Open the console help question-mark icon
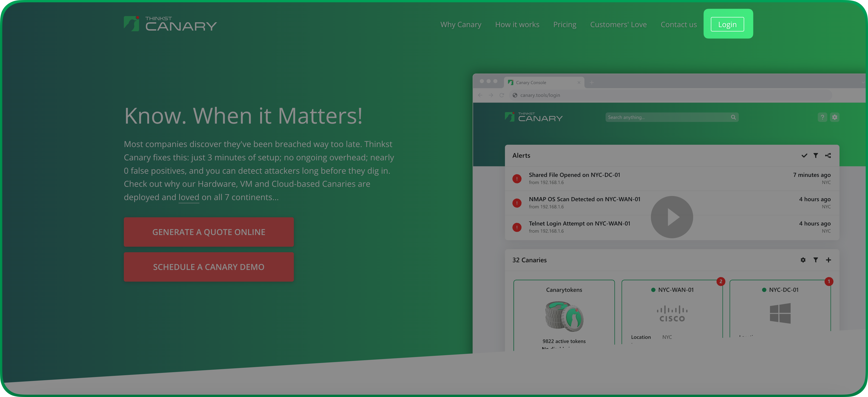868x397 pixels. tap(822, 117)
